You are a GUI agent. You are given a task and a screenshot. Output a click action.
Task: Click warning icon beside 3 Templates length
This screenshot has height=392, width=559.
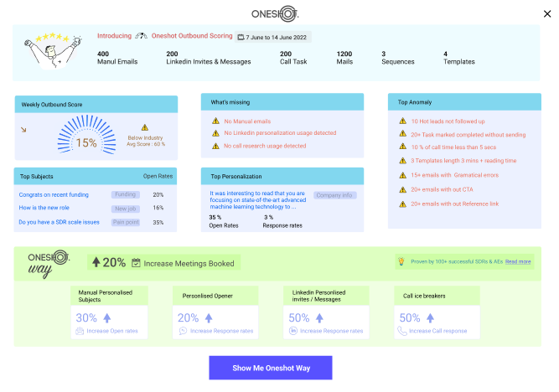(x=403, y=161)
